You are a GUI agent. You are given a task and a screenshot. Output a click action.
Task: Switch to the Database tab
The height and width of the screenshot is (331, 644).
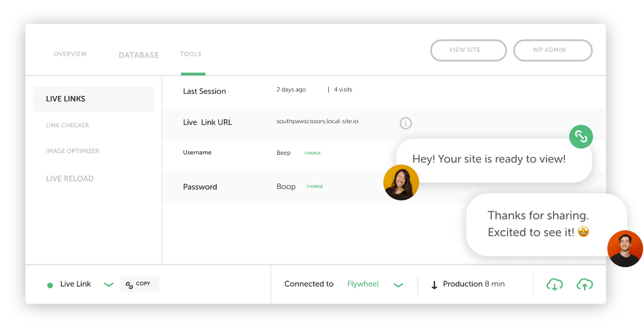point(139,55)
